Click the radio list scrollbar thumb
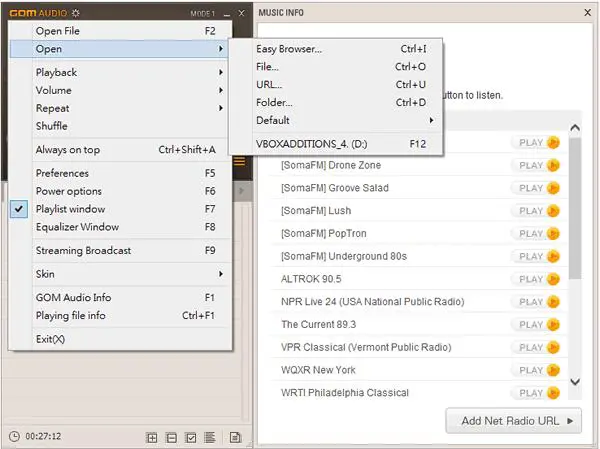This screenshot has height=449, width=600. point(575,208)
